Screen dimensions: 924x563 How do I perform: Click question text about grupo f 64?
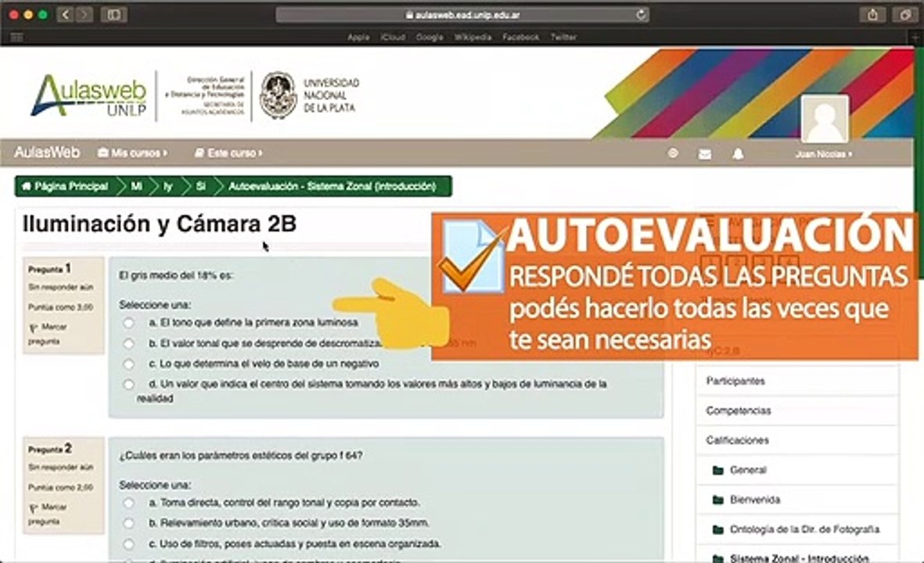[241, 456]
